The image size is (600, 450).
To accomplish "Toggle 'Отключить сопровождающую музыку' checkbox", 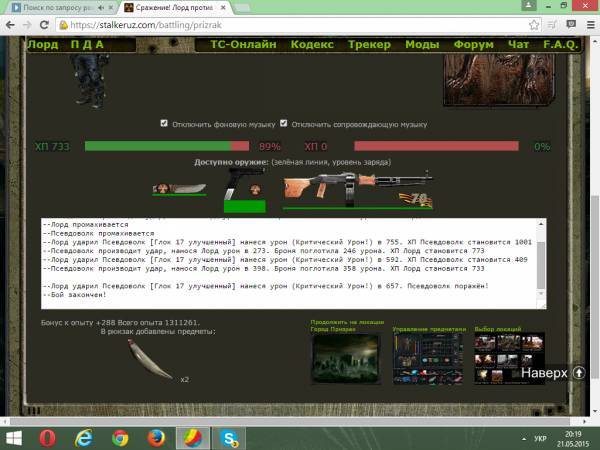I will point(284,124).
